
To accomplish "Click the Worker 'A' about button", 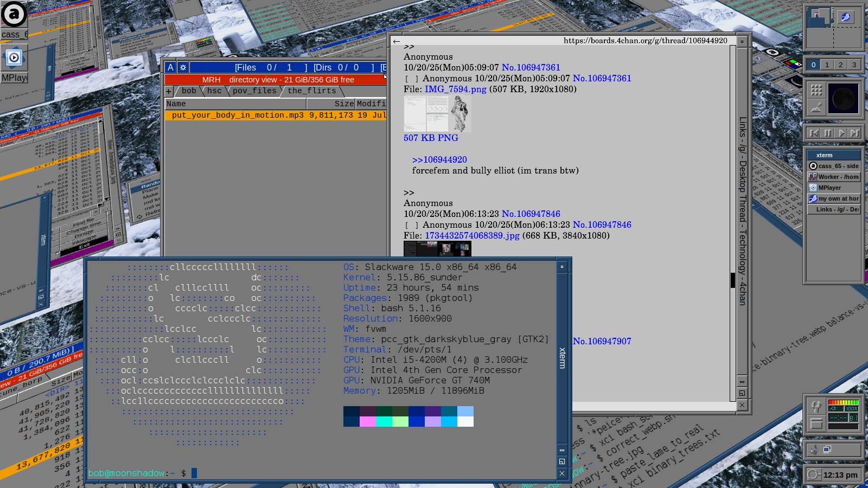I will pyautogui.click(x=170, y=67).
